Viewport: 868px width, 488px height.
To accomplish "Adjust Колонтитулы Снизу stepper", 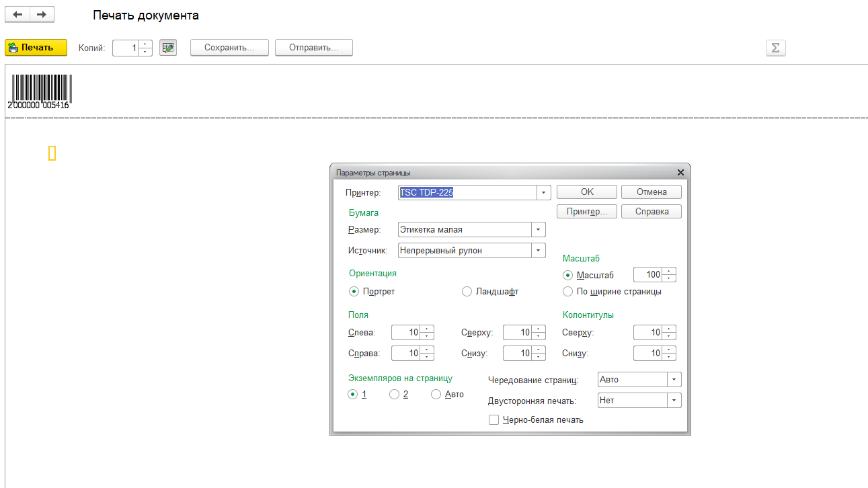I will (x=669, y=354).
